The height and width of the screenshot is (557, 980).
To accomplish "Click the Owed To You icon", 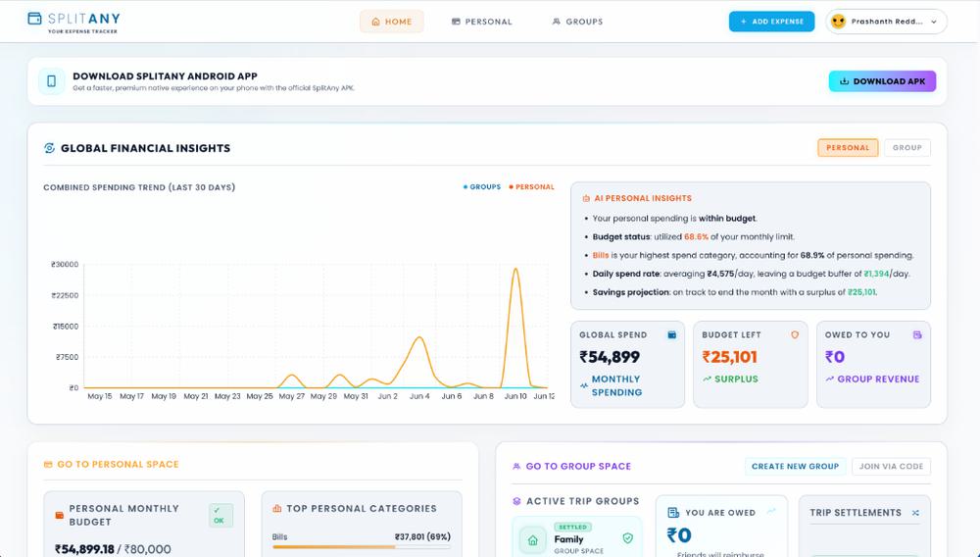I will click(x=917, y=335).
